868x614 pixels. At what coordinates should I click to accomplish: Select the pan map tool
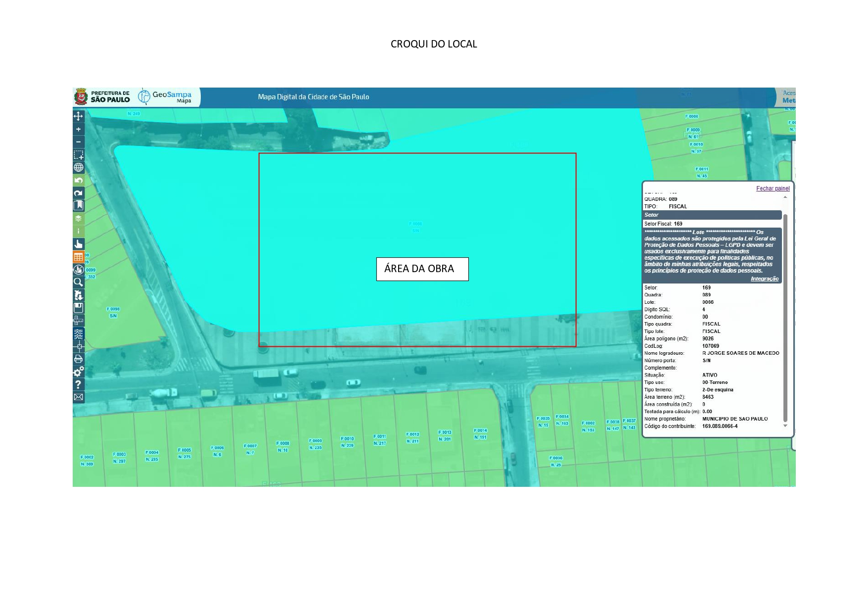click(78, 116)
